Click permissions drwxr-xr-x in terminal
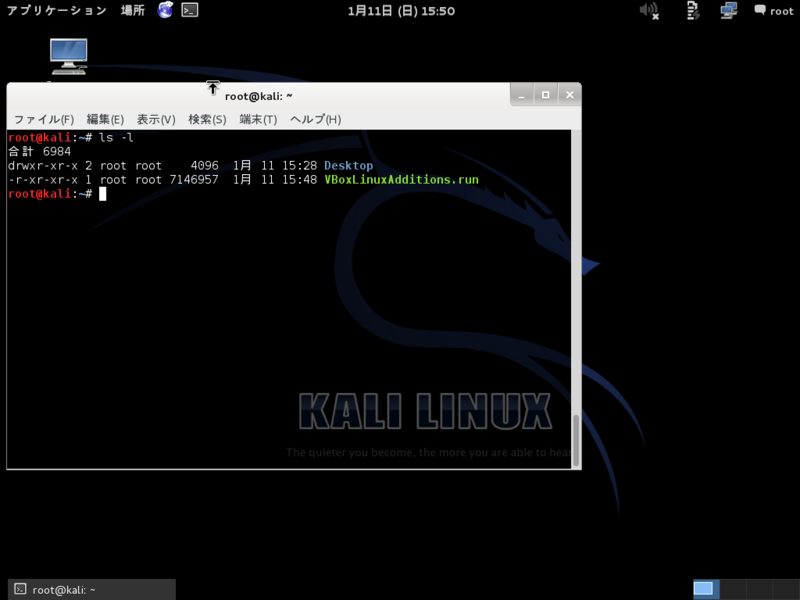 tap(43, 165)
